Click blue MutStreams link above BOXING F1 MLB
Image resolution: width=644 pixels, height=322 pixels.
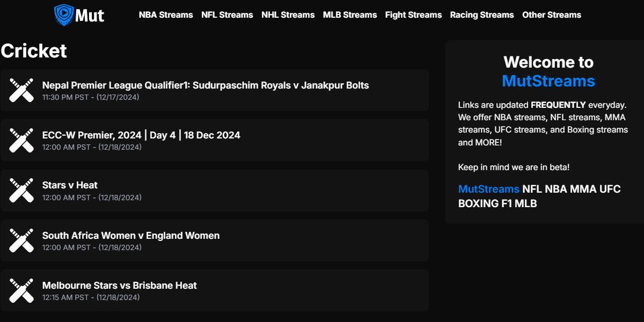[489, 189]
